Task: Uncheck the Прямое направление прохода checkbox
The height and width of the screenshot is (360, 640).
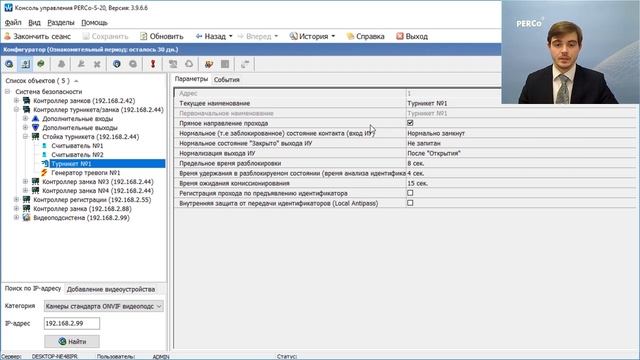Action: pyautogui.click(x=410, y=123)
